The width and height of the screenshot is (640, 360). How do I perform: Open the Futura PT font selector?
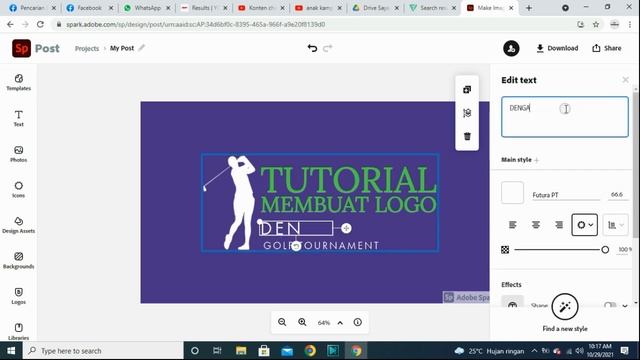(566, 195)
